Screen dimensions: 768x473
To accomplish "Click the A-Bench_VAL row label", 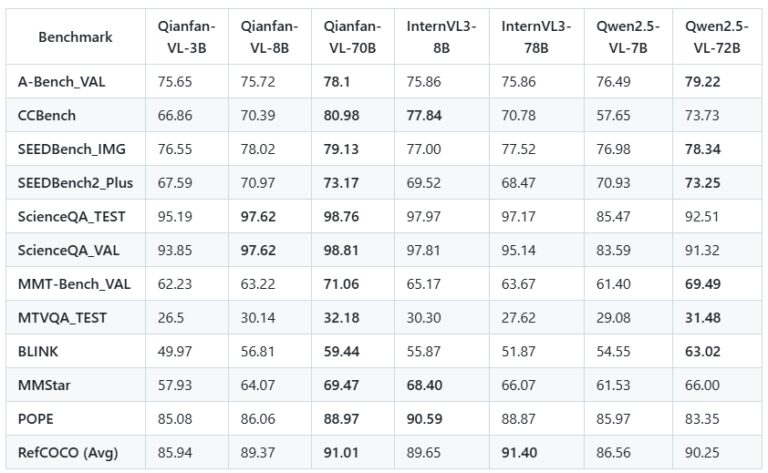I will pos(62,81).
